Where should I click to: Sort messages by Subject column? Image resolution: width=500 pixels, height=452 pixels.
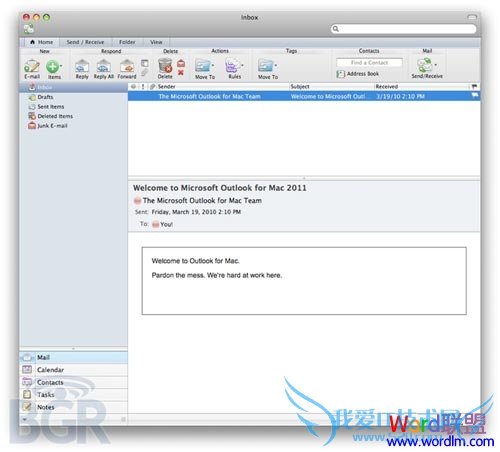pos(332,87)
